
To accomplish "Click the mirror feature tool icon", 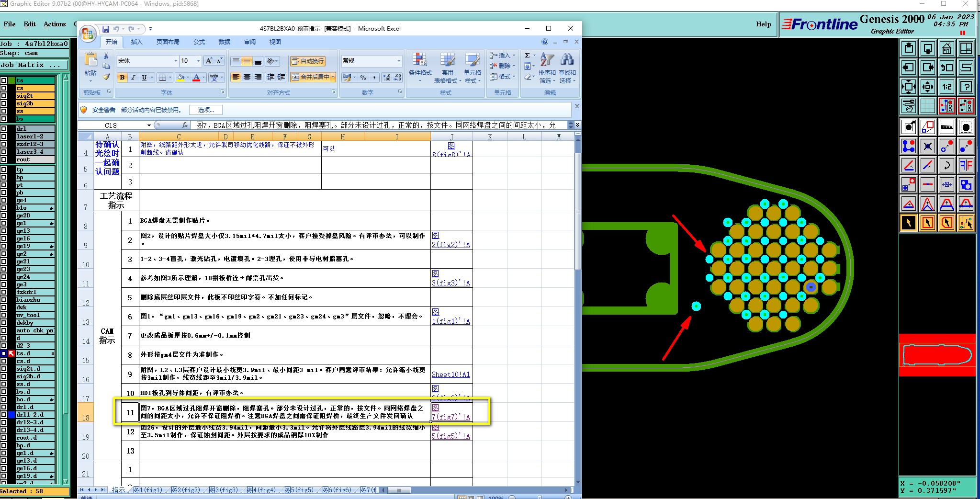I will coord(966,165).
